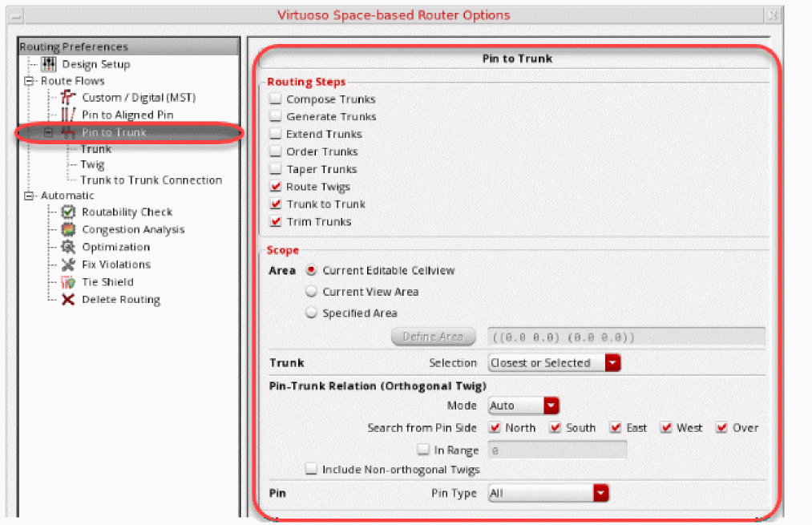Select the Current Editable Cellview radio button
The height and width of the screenshot is (525, 812).
[311, 270]
